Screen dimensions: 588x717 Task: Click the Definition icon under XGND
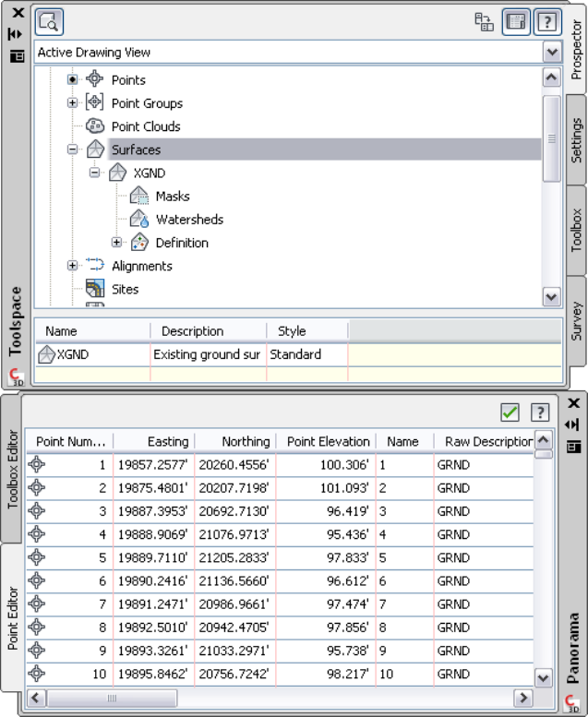point(139,242)
